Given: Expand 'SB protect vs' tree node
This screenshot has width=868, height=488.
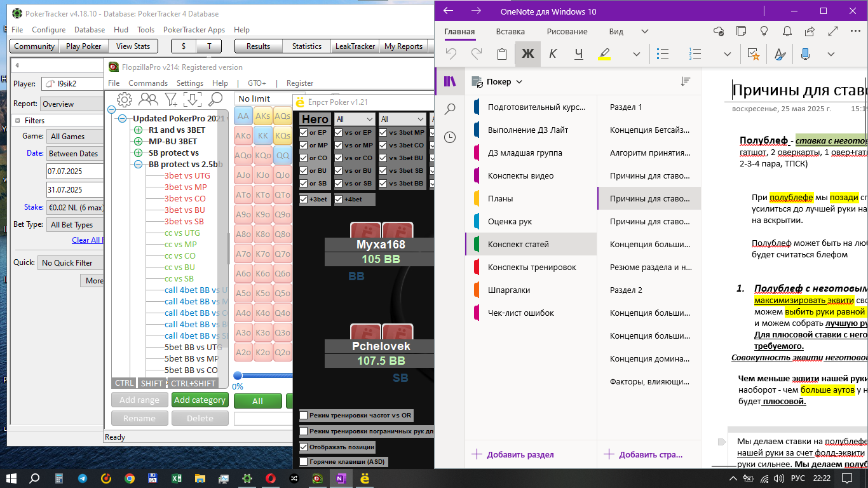Looking at the screenshot, I should coord(138,152).
